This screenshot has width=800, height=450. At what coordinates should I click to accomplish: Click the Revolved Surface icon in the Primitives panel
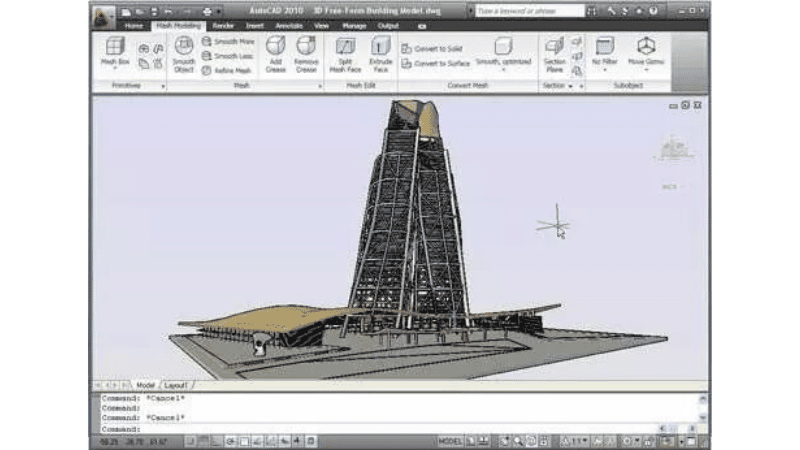pos(144,48)
